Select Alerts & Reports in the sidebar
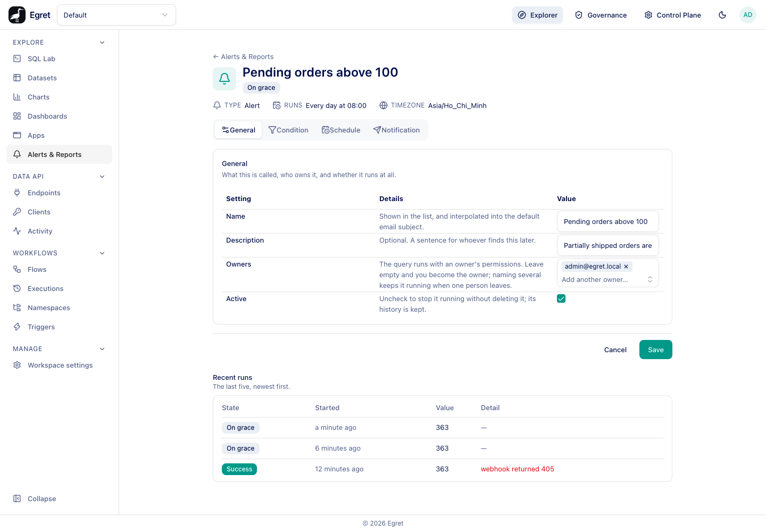This screenshot has width=766, height=532. [59, 154]
